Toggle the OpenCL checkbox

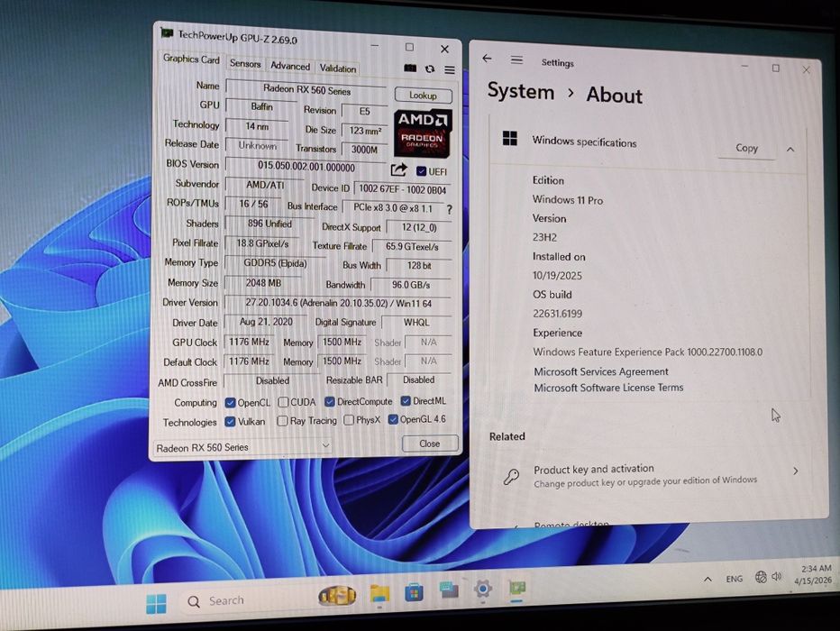click(x=231, y=402)
